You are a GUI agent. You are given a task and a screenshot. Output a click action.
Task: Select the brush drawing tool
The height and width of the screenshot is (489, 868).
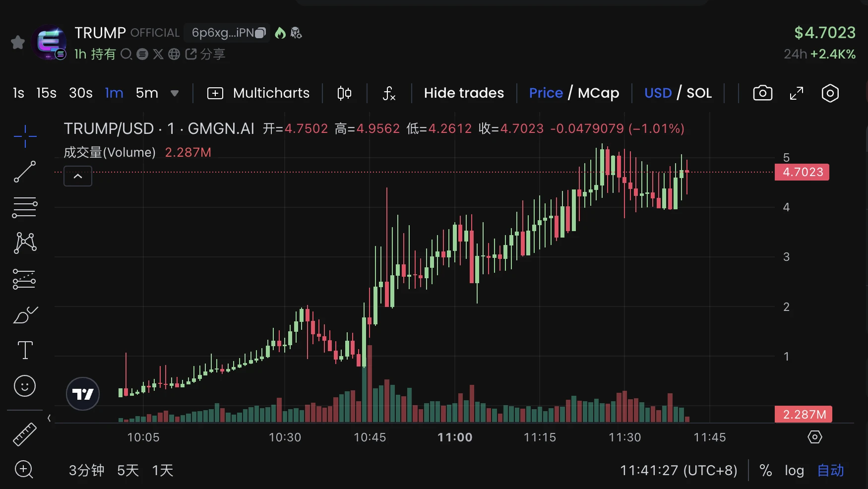(x=25, y=314)
